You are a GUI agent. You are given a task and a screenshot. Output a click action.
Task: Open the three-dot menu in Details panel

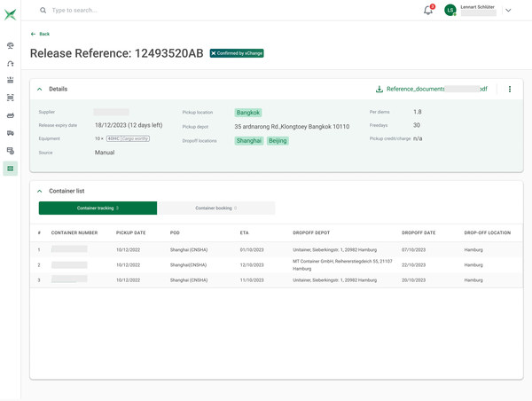510,90
